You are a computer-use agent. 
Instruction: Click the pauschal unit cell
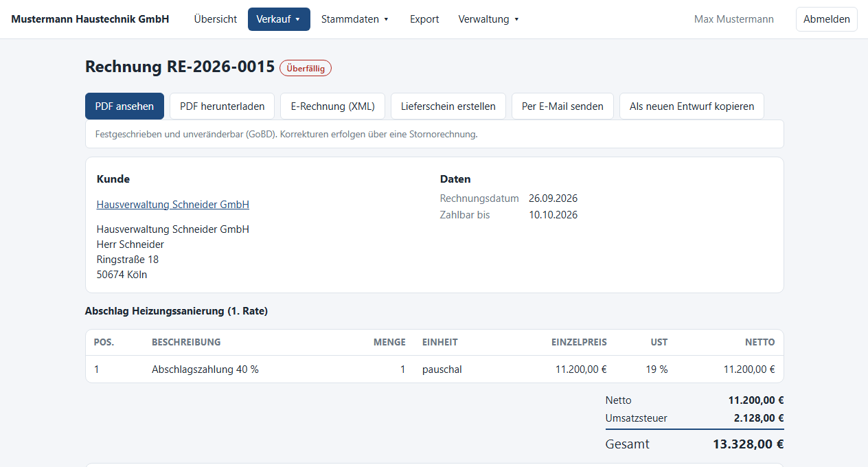442,369
